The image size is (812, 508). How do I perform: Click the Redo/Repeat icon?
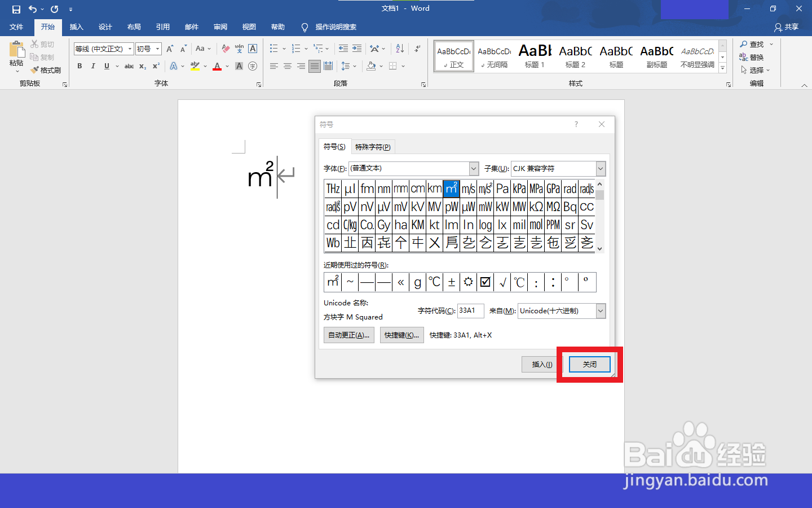tap(54, 9)
